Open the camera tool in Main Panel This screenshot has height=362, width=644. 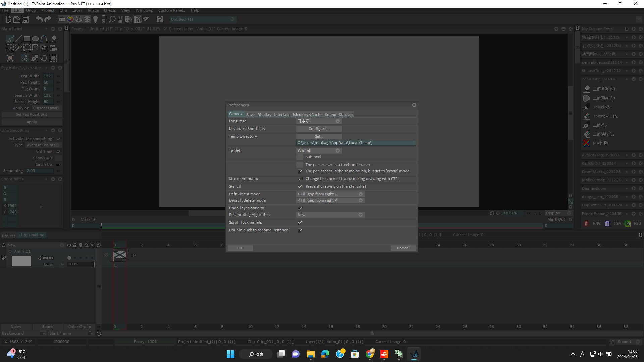tap(53, 48)
